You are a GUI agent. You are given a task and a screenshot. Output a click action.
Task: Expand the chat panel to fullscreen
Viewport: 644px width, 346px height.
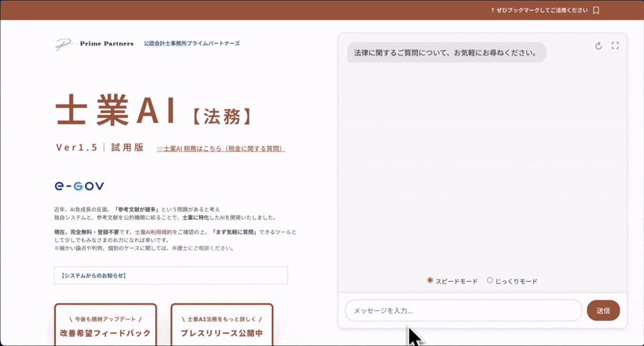coord(615,46)
